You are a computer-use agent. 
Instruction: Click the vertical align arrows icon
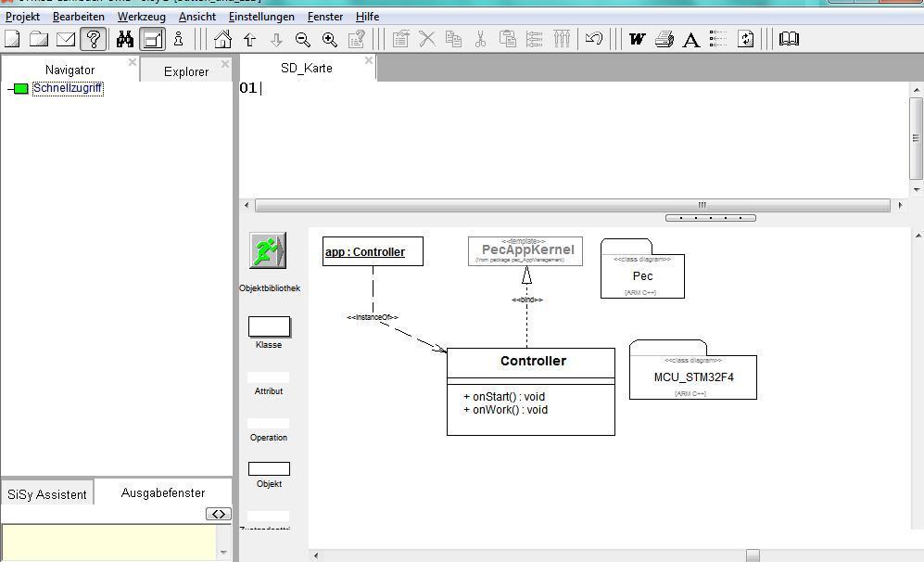click(562, 40)
